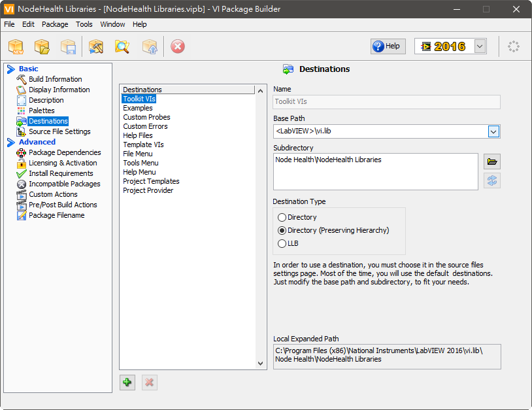Click the Help button in toolbar
The height and width of the screenshot is (410, 532).
click(388, 46)
